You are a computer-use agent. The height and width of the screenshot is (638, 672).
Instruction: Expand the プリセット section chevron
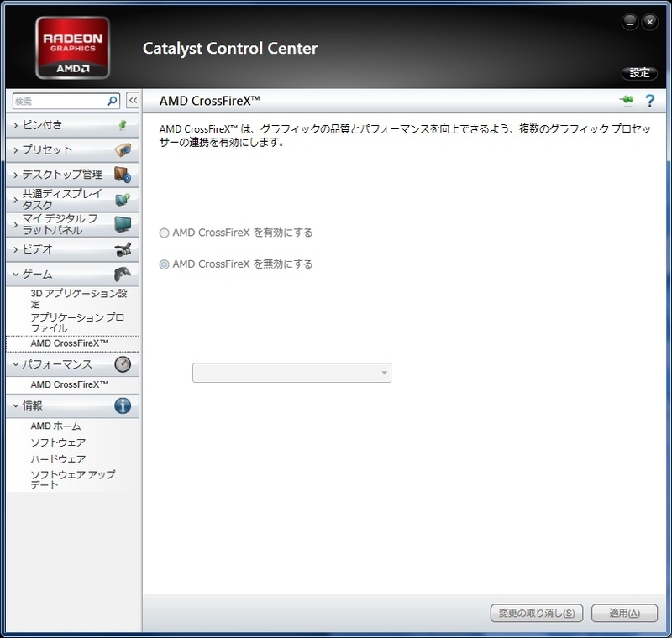click(x=15, y=150)
